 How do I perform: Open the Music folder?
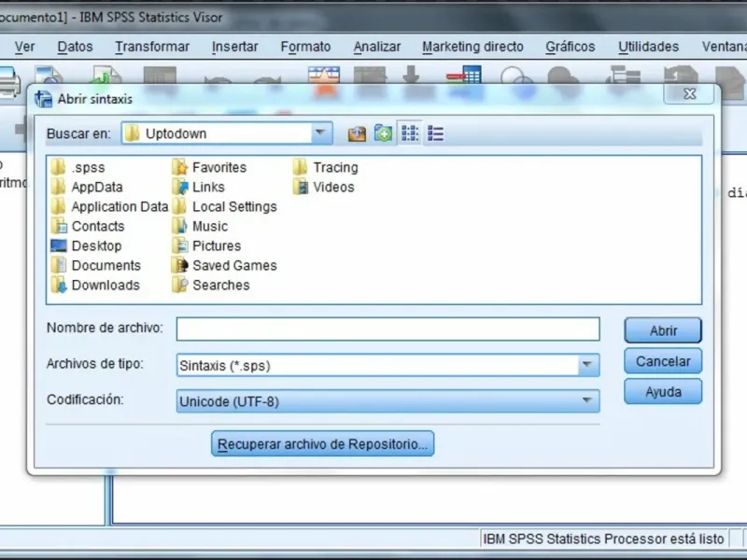point(200,226)
